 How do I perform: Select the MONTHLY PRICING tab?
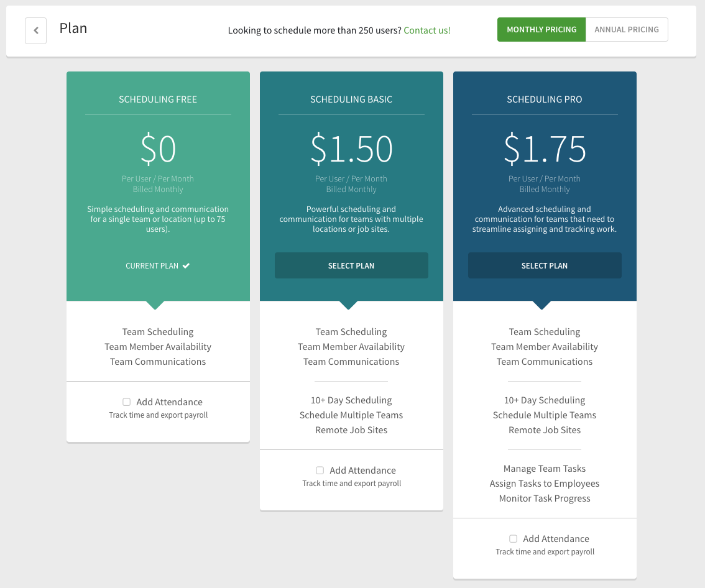541,29
